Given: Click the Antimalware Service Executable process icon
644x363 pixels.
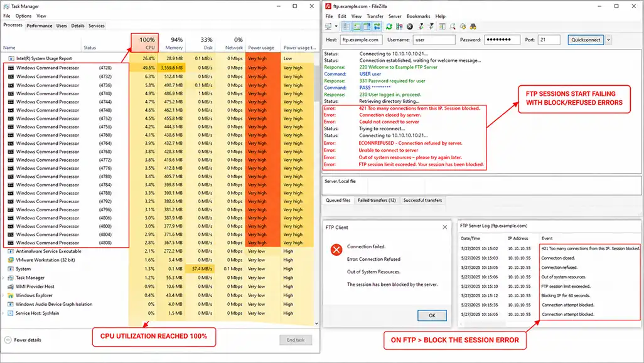Looking at the screenshot, I should (x=11, y=251).
